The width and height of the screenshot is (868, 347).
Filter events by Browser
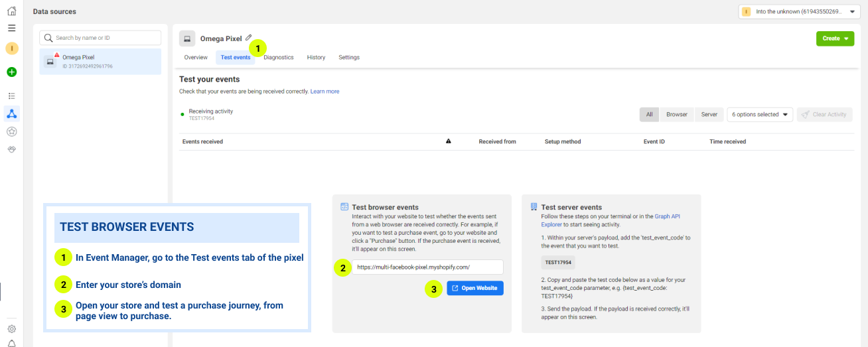(x=676, y=114)
